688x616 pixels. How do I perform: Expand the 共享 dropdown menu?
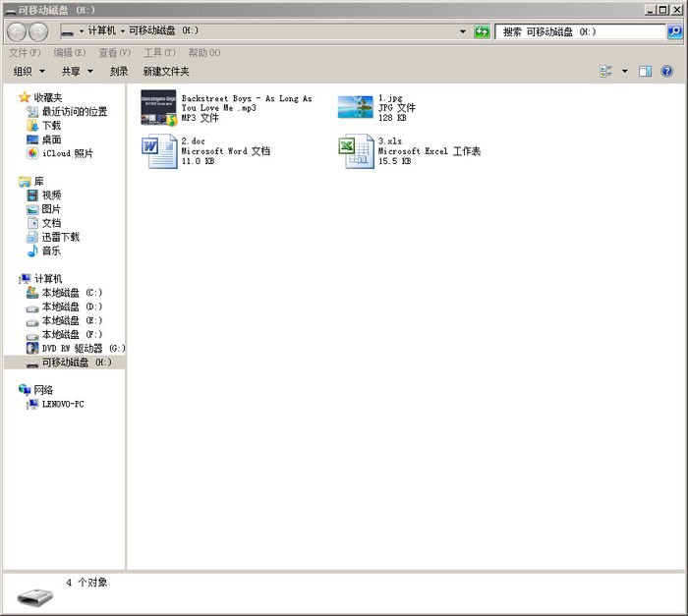(78, 72)
